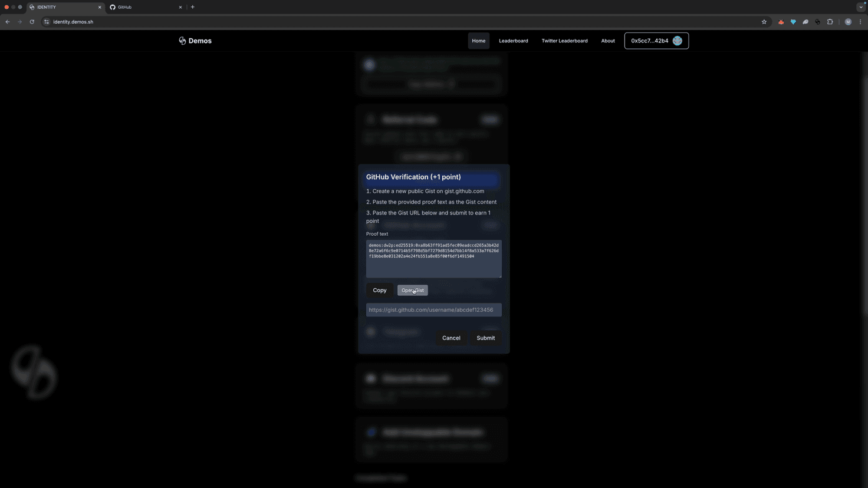Click the Copy button for the proof text

click(x=379, y=290)
